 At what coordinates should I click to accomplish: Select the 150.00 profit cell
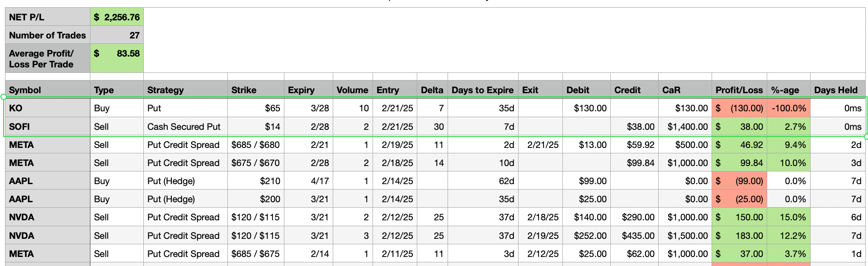[739, 217]
